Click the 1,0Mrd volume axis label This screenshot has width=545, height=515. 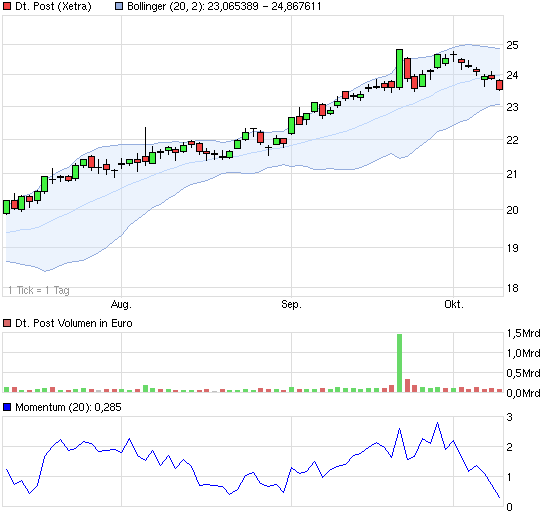click(x=523, y=353)
